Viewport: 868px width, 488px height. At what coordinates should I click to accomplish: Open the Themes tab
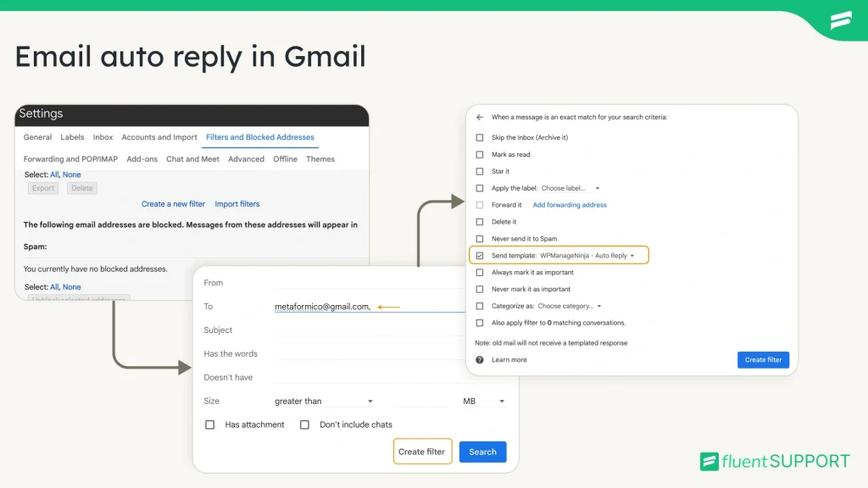click(320, 158)
